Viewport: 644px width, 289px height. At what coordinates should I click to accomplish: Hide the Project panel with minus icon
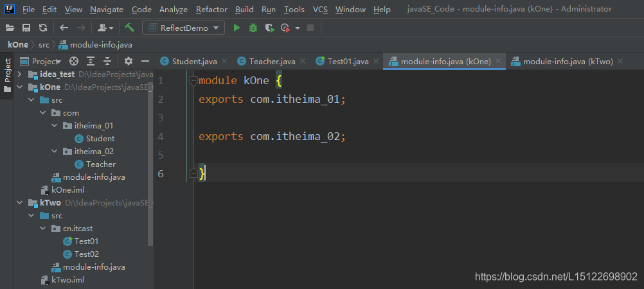(145, 61)
